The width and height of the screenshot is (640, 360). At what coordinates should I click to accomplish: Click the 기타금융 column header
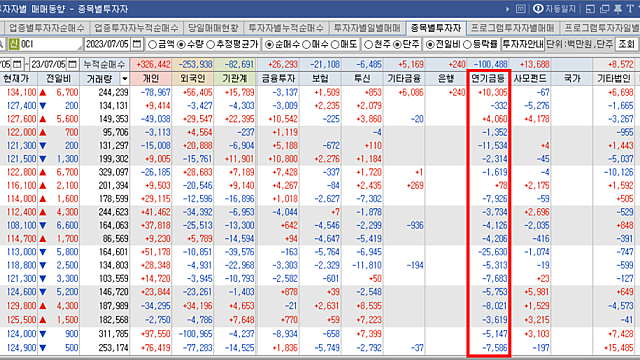point(404,78)
